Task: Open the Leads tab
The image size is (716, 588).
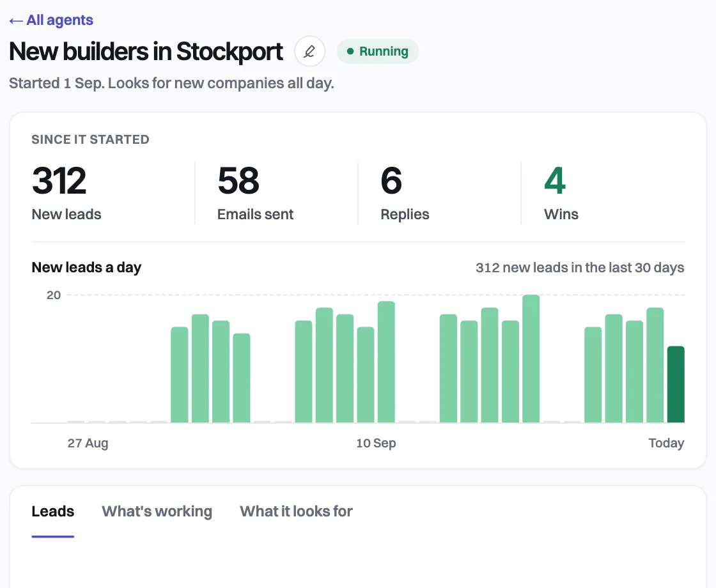Action: click(53, 511)
